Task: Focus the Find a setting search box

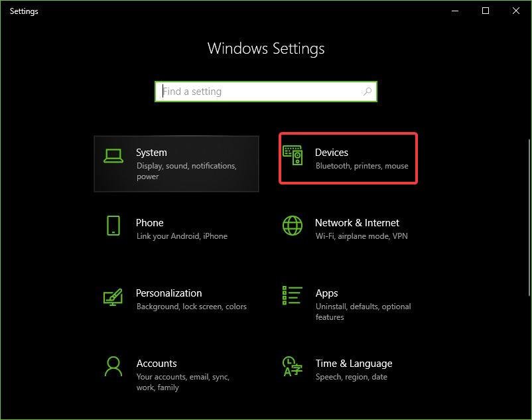Action: [259, 92]
